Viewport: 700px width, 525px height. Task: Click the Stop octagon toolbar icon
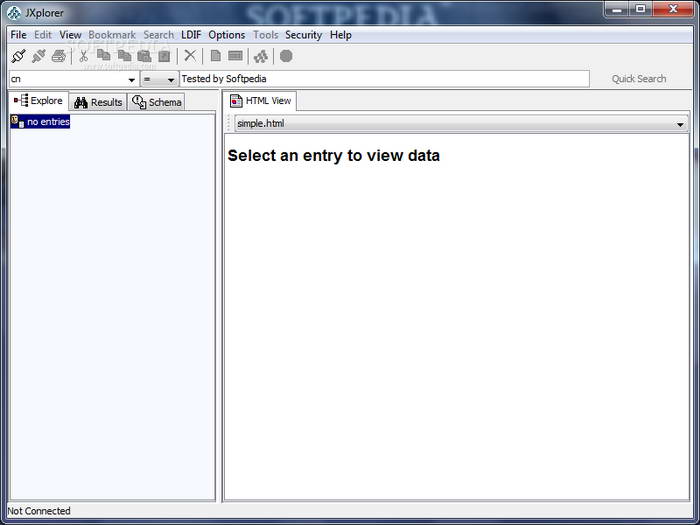tap(286, 56)
